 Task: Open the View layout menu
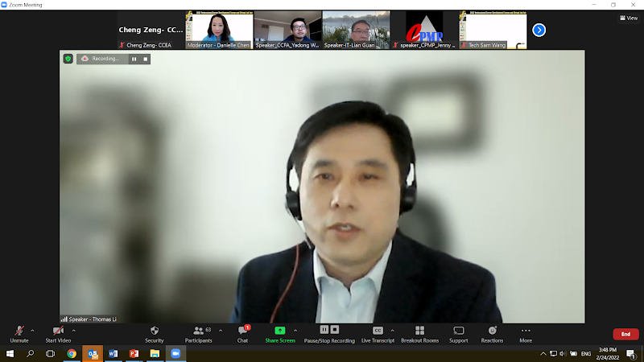coord(629,18)
